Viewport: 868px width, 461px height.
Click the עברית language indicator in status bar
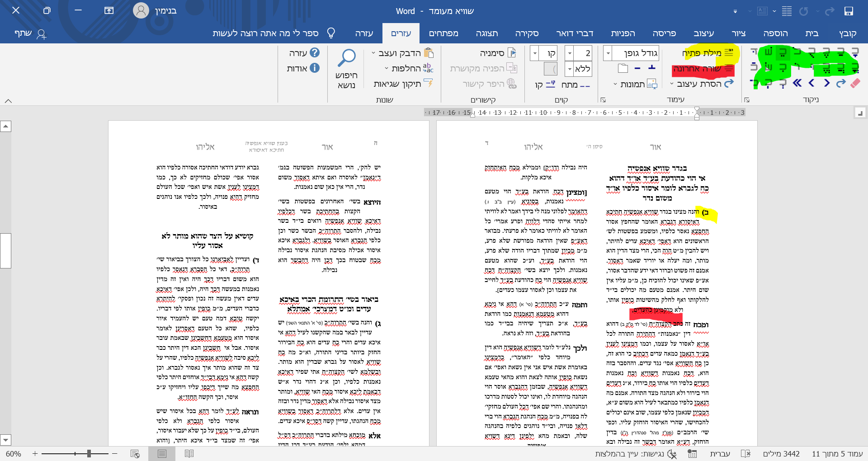click(720, 454)
